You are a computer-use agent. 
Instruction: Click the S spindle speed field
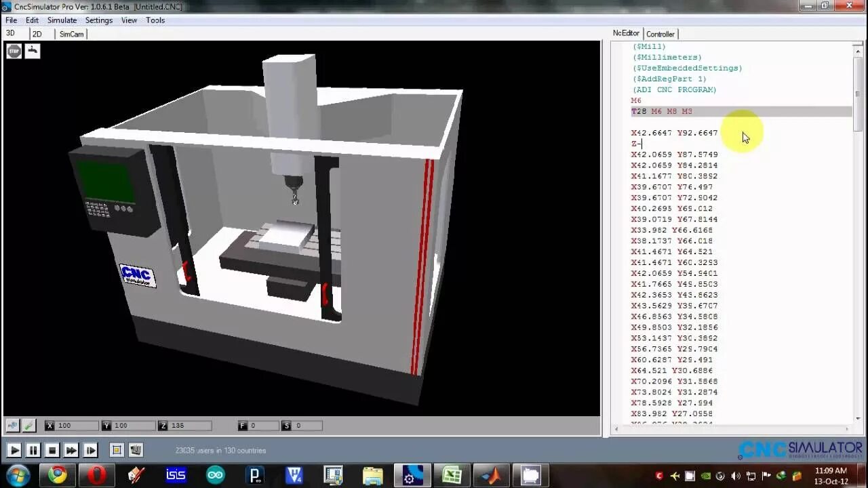(306, 426)
